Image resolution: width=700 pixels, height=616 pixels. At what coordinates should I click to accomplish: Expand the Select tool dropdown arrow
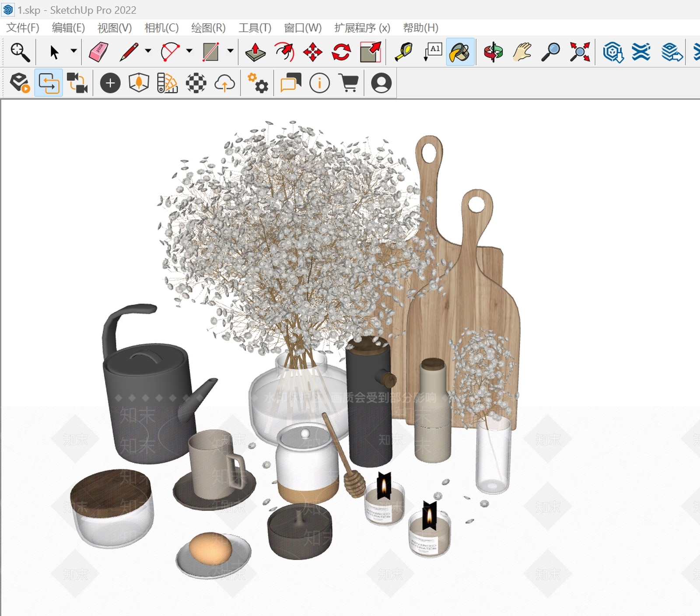pyautogui.click(x=73, y=51)
